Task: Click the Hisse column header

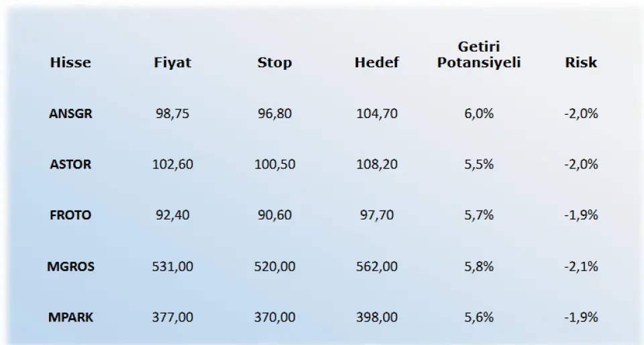Action: [x=70, y=62]
